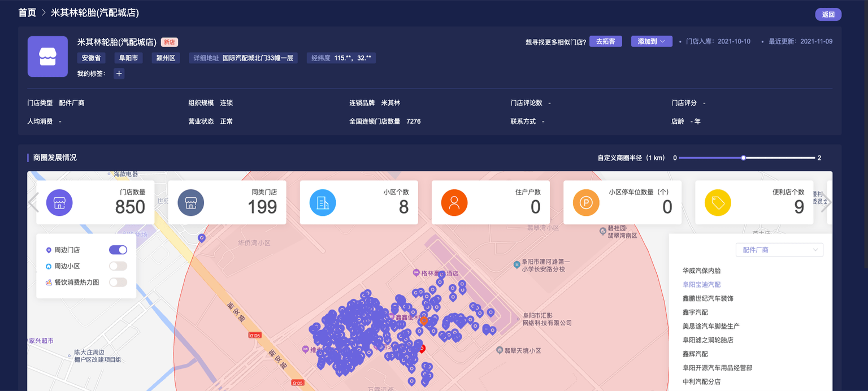Click the 餐饮消费热力图 legend icon
The height and width of the screenshot is (391, 868).
(x=49, y=282)
